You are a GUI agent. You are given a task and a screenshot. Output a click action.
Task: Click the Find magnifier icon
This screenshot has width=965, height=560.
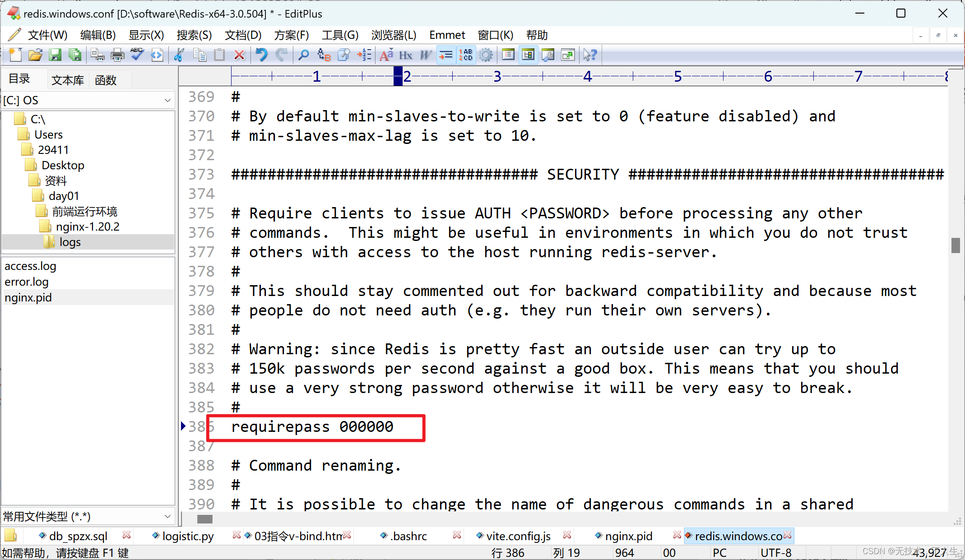pos(304,55)
